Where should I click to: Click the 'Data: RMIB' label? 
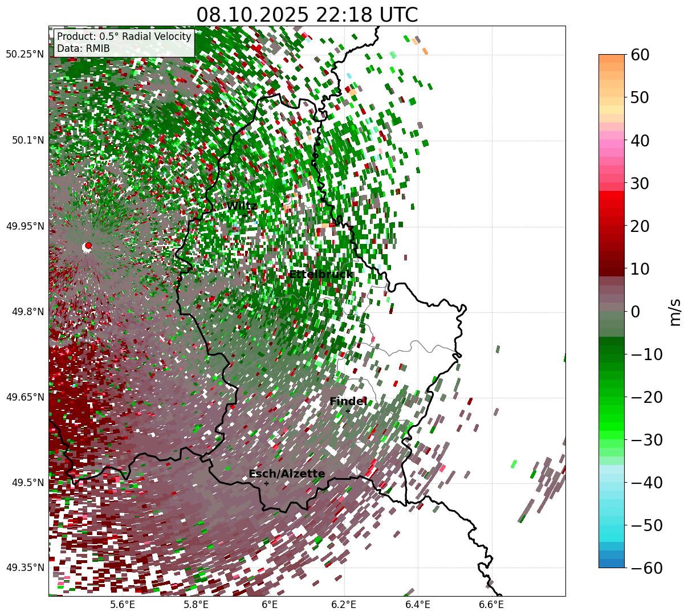click(83, 48)
